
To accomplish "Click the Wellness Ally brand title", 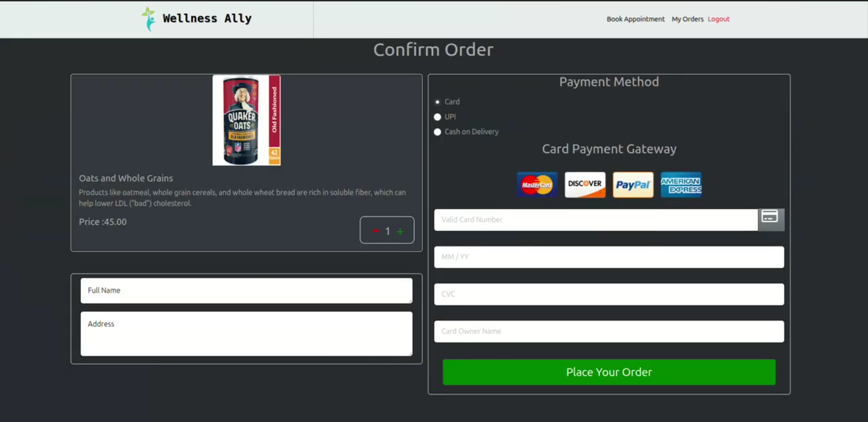I will coord(207,18).
